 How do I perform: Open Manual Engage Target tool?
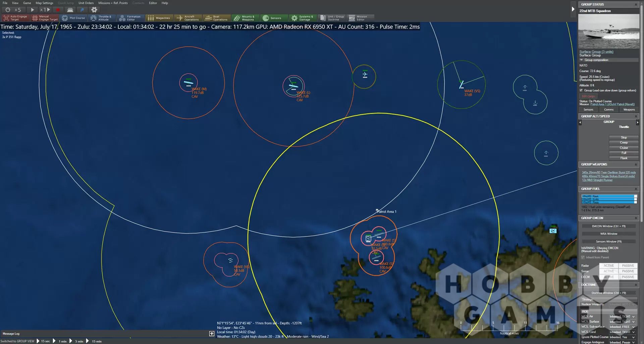[x=45, y=18]
